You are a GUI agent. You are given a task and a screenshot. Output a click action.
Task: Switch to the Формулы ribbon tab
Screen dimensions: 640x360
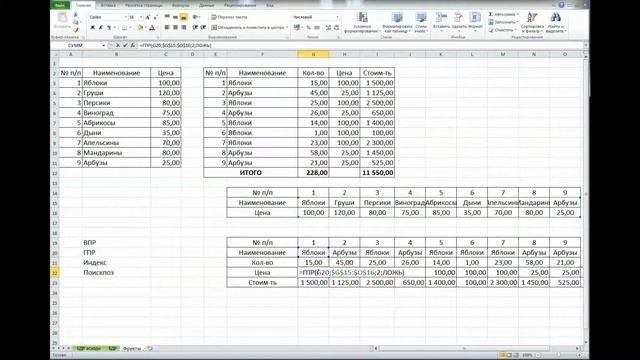[x=180, y=5]
